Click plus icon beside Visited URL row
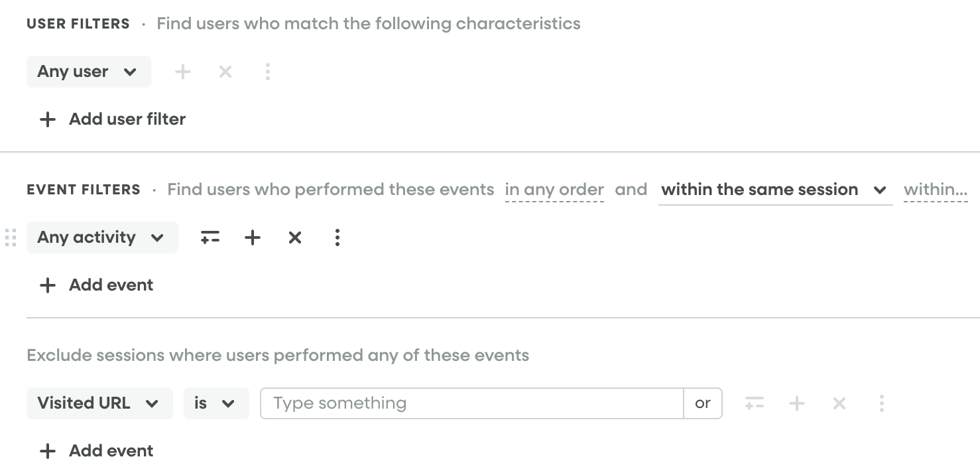980x471 pixels. click(797, 403)
